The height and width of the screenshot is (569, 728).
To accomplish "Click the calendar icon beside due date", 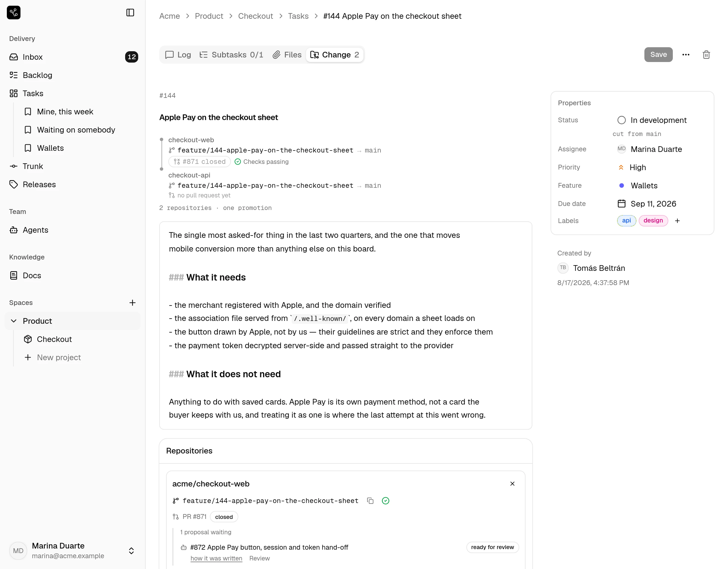I will [x=621, y=204].
